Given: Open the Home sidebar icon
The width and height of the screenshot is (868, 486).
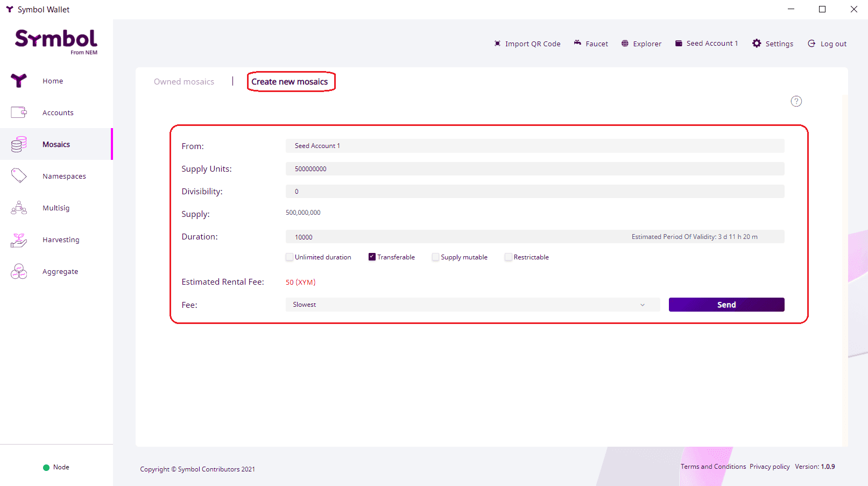Looking at the screenshot, I should coord(19,81).
